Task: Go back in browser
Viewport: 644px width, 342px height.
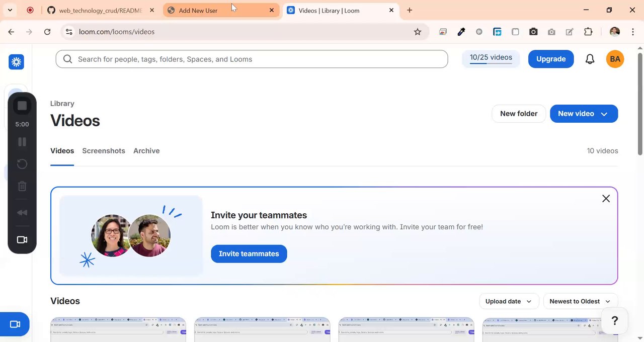Action: 11,32
